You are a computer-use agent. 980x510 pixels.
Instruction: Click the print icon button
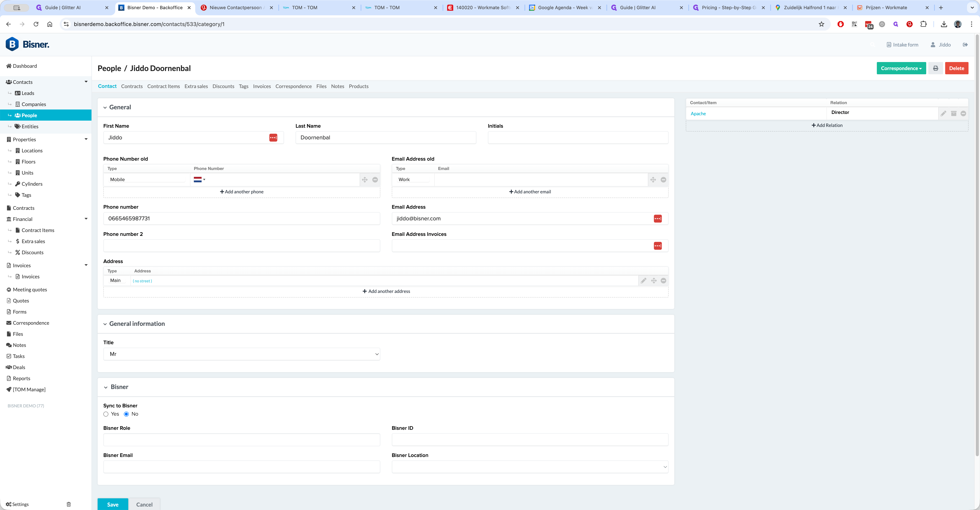point(935,69)
